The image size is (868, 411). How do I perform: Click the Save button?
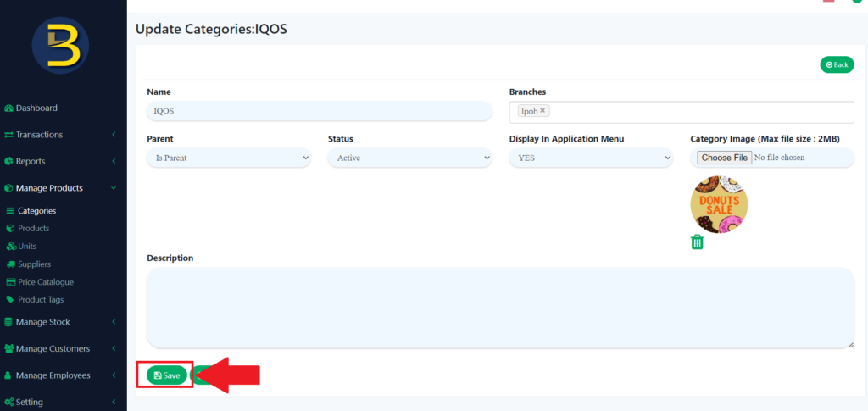click(166, 375)
